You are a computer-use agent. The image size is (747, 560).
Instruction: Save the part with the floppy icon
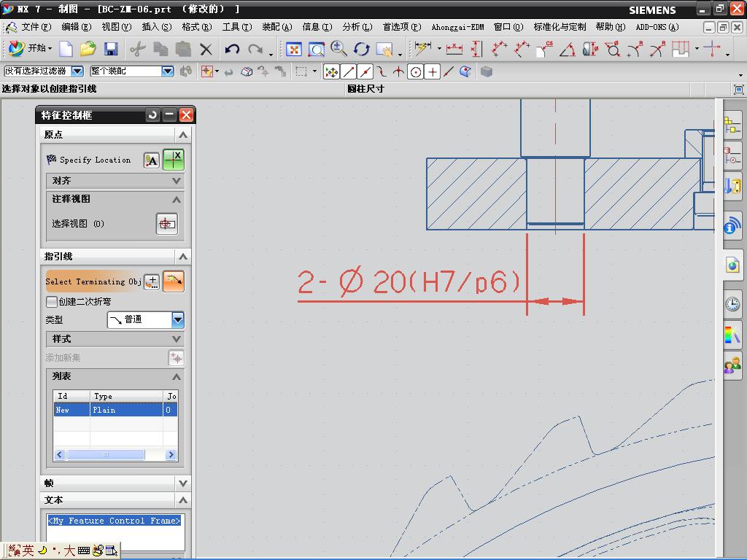click(x=111, y=49)
